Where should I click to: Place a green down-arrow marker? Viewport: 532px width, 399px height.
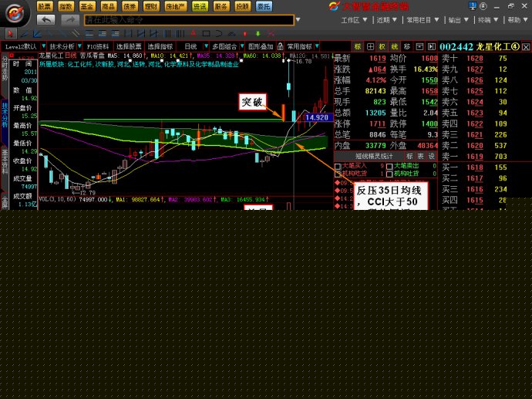(x=258, y=34)
